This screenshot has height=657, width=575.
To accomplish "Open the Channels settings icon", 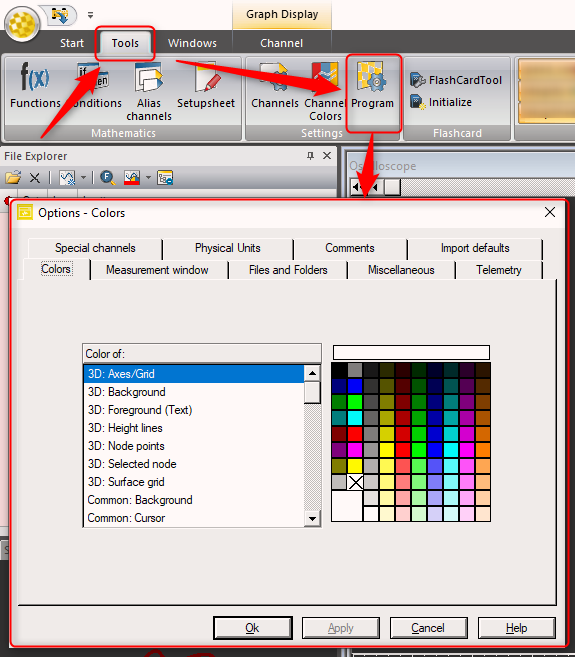I will [275, 85].
